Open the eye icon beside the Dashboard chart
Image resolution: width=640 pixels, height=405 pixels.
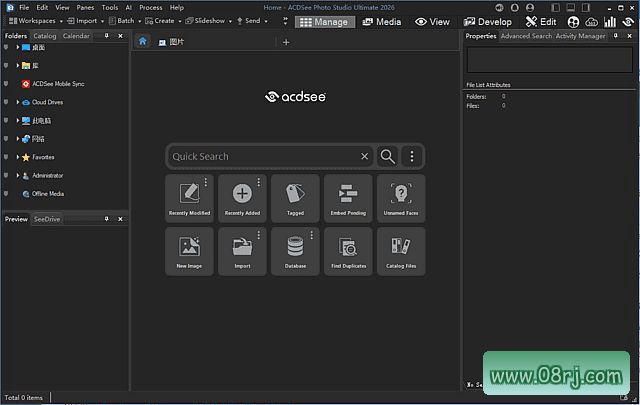(x=628, y=22)
